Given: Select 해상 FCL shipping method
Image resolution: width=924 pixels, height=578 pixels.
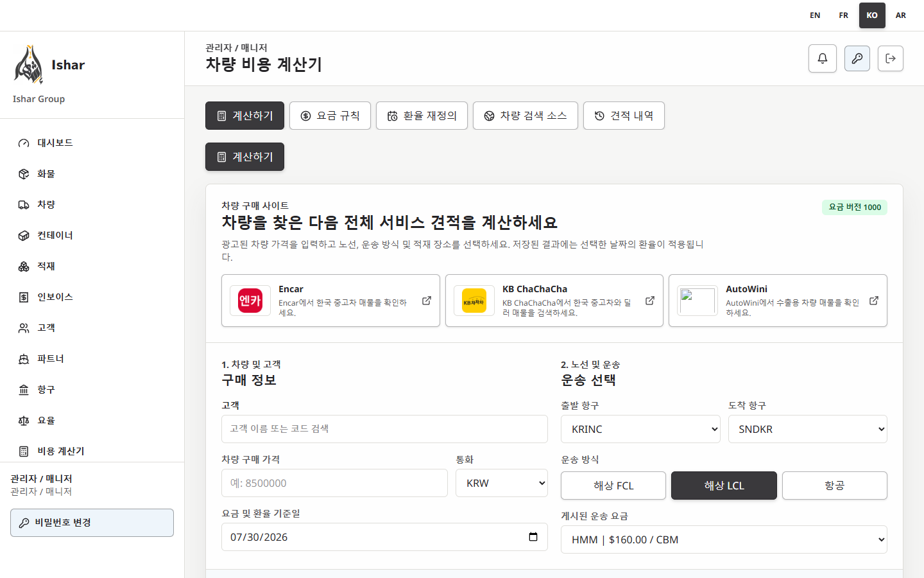Looking at the screenshot, I should click(x=613, y=486).
